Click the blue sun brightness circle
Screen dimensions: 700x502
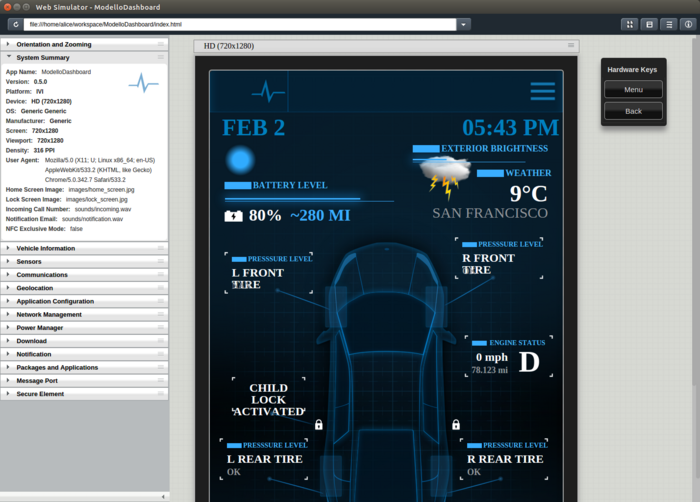[x=240, y=160]
